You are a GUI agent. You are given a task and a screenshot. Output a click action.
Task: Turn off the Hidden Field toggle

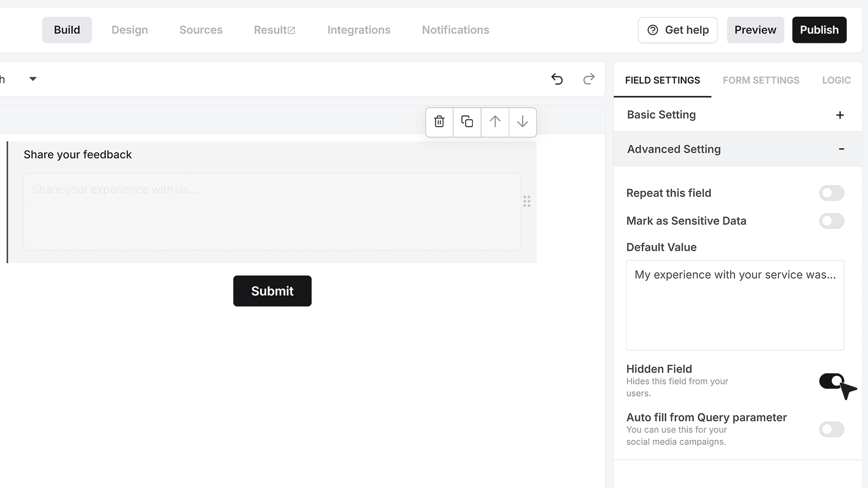pyautogui.click(x=831, y=381)
